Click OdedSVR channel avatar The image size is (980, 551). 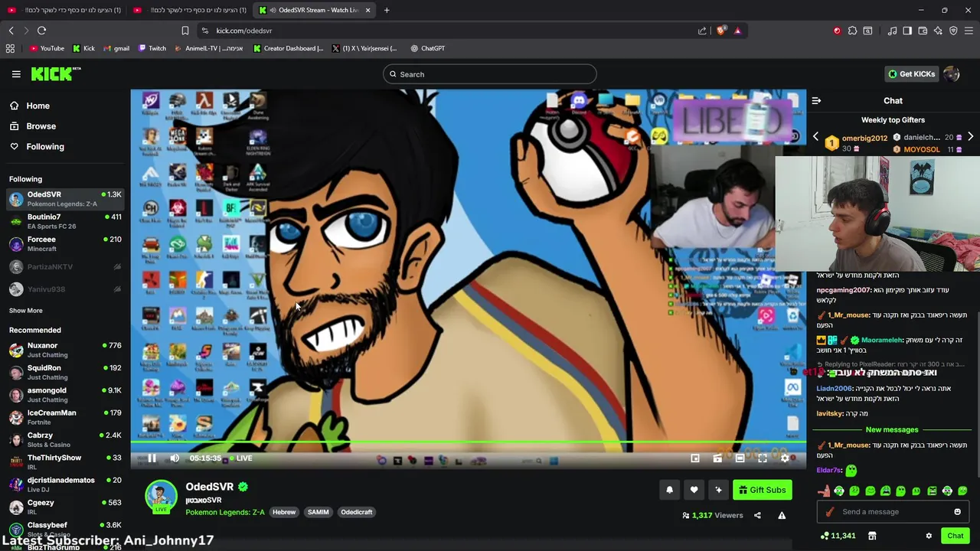162,496
